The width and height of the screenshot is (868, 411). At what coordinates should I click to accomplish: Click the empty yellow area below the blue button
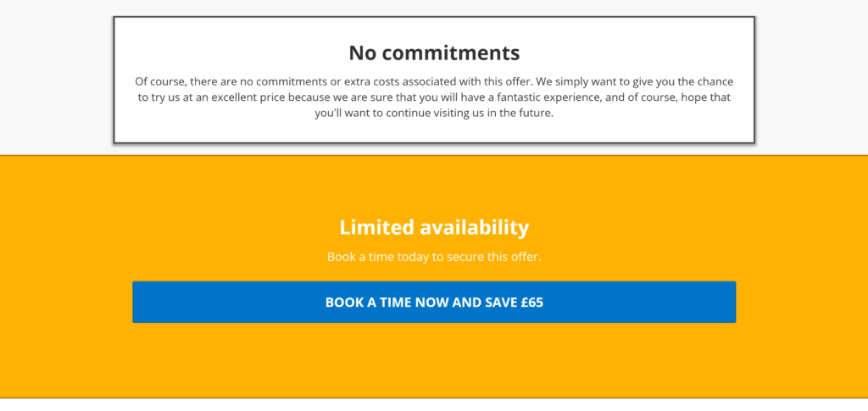pos(434,359)
